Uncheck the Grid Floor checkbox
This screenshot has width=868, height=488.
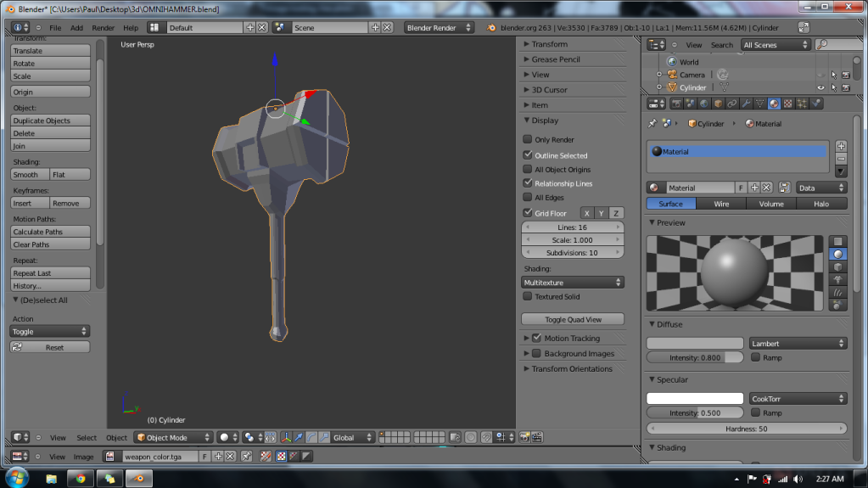coord(528,213)
